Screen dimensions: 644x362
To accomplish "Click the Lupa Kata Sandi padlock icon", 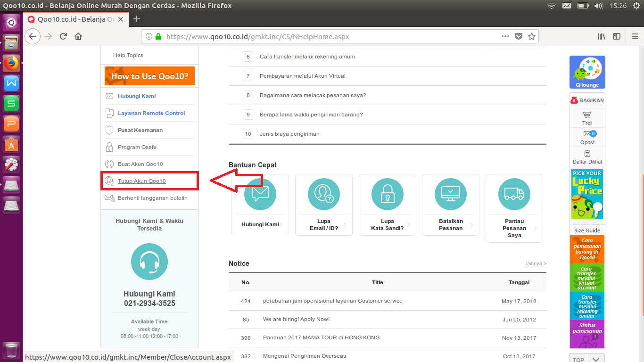I will [x=388, y=194].
